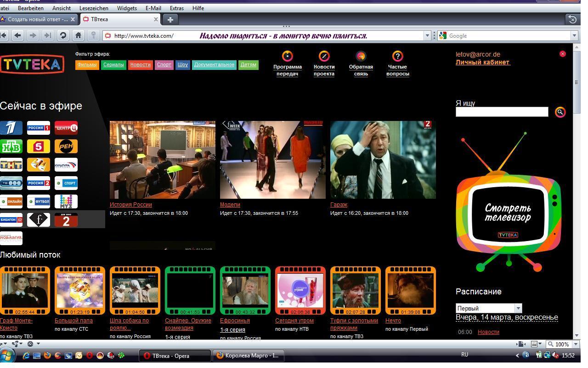Select the Пятый канал (5) logo
The image size is (588, 368).
39,146
